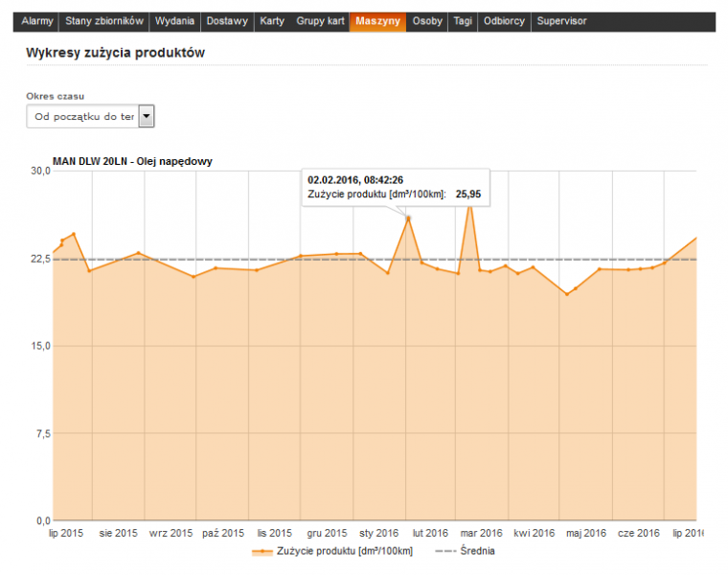This screenshot has width=728, height=575.
Task: Go to the Dostawy tab
Action: click(x=227, y=21)
